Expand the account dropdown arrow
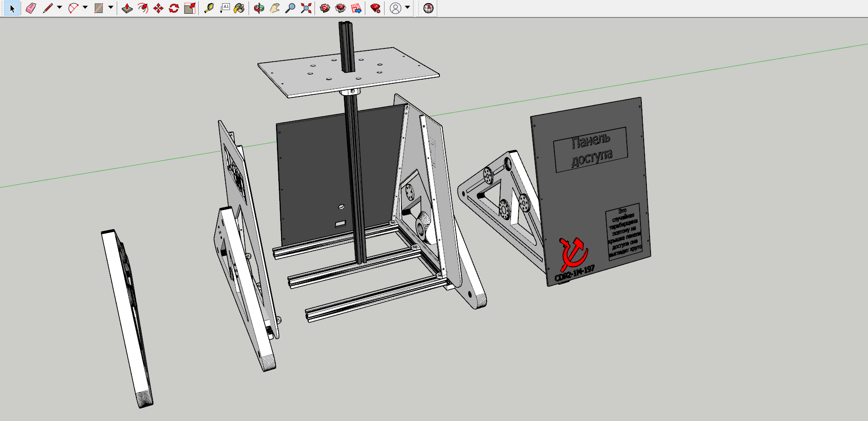Screen dimensions: 868x421 point(407,7)
